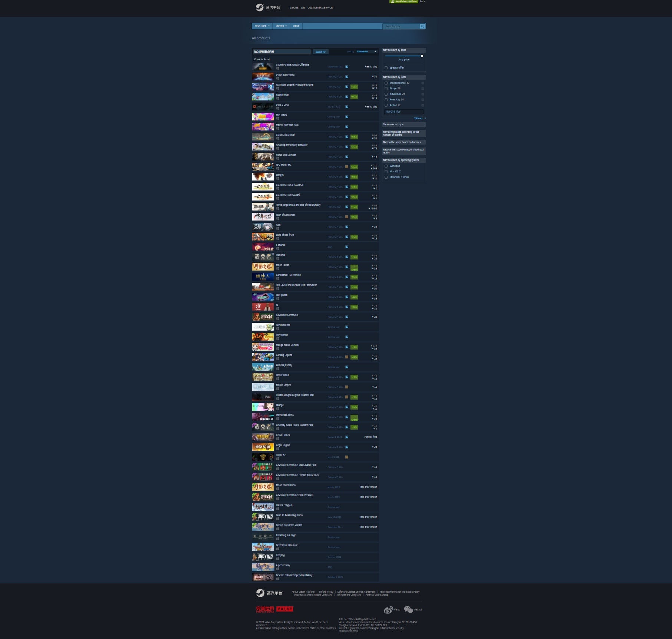Enable the Action 21 label filter
This screenshot has width=672, height=639.
pos(386,105)
